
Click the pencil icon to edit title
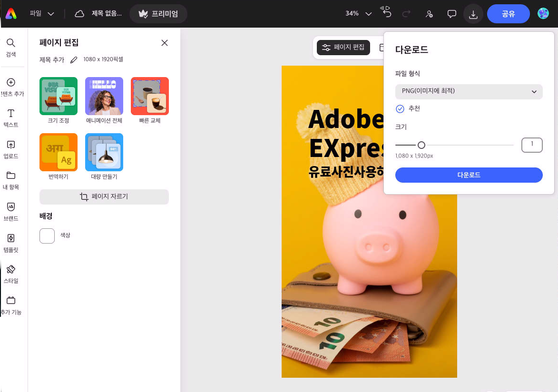(74, 60)
